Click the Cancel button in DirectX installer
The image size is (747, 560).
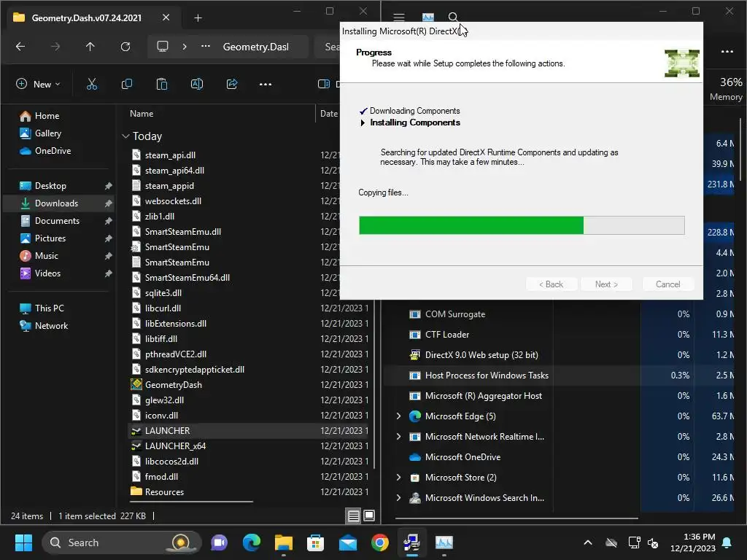668,284
